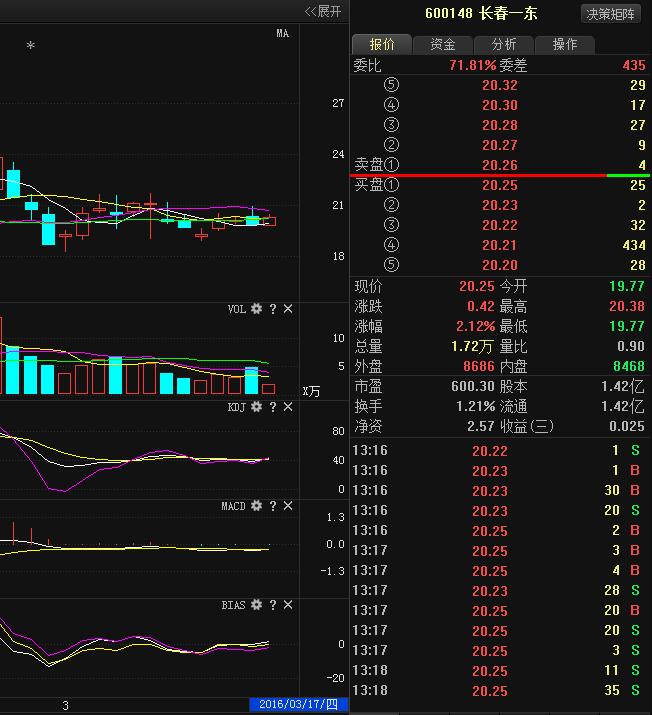Close the KDJ indicator panel
The image size is (652, 715).
point(288,407)
